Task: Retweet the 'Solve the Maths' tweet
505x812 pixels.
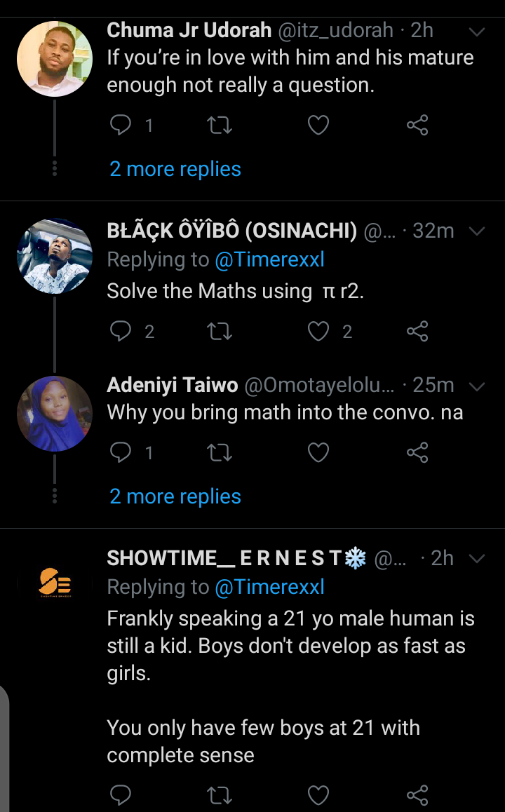Action: click(x=219, y=332)
